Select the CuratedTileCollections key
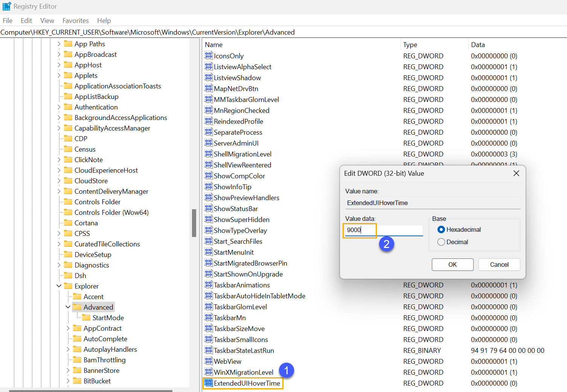The width and height of the screenshot is (567, 392). tap(107, 244)
